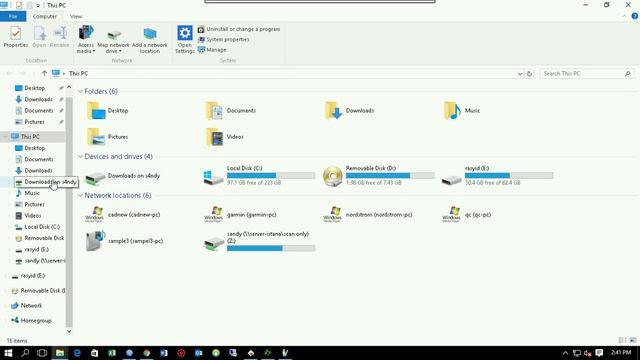The image size is (640, 360).
Task: Switch to the Computer tab
Action: coord(44,16)
